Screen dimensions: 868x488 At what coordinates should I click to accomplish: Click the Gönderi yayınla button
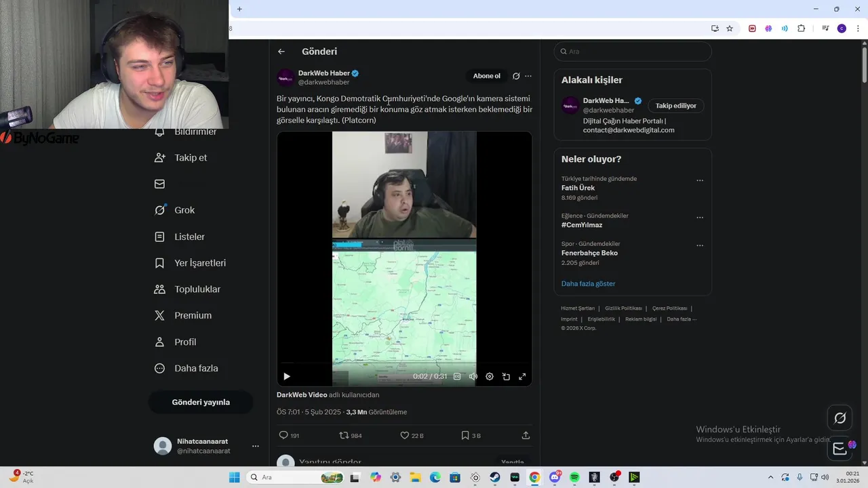point(201,402)
